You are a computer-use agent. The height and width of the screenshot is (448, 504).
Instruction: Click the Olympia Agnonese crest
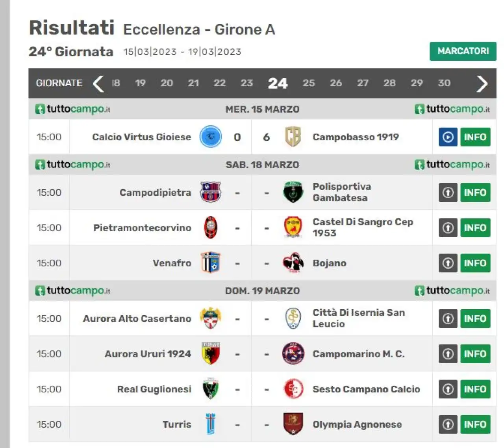[293, 424]
